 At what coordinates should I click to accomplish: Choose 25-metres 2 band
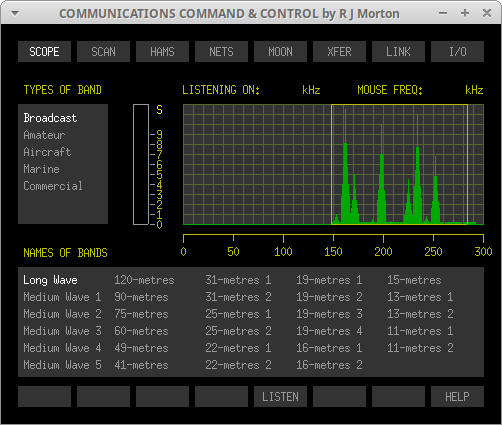tap(238, 331)
